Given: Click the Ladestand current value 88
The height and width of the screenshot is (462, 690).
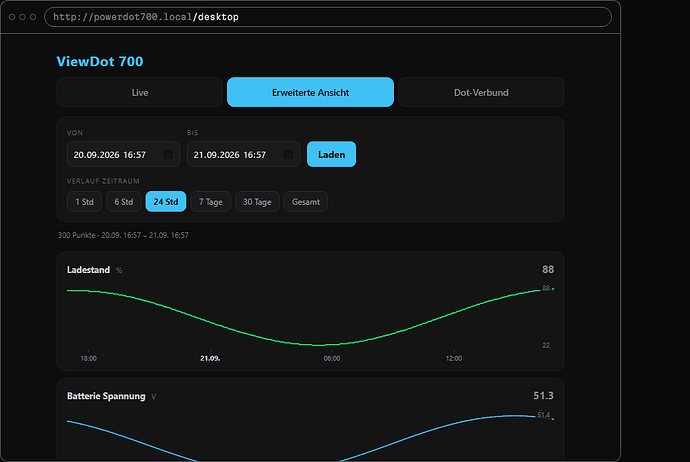Looking at the screenshot, I should [548, 269].
